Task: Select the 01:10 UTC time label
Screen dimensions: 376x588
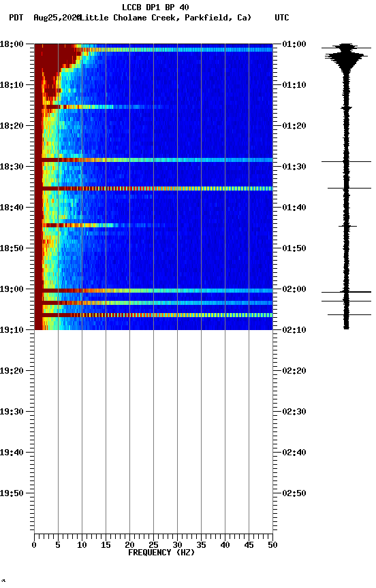Action: [294, 85]
